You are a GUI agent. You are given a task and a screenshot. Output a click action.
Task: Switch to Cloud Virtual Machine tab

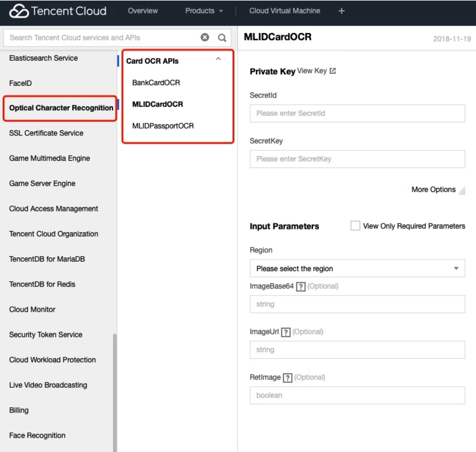coord(284,11)
